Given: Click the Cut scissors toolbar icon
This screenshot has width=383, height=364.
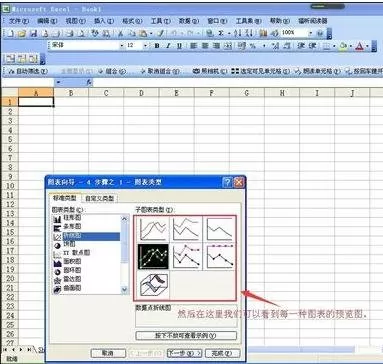Looking at the screenshot, I should point(121,33).
